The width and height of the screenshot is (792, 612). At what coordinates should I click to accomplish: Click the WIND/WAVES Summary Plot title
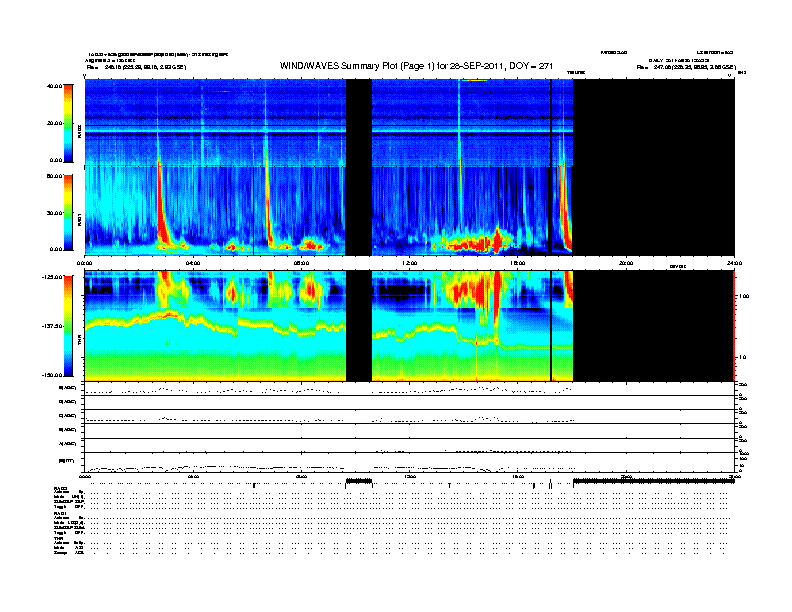pos(416,66)
